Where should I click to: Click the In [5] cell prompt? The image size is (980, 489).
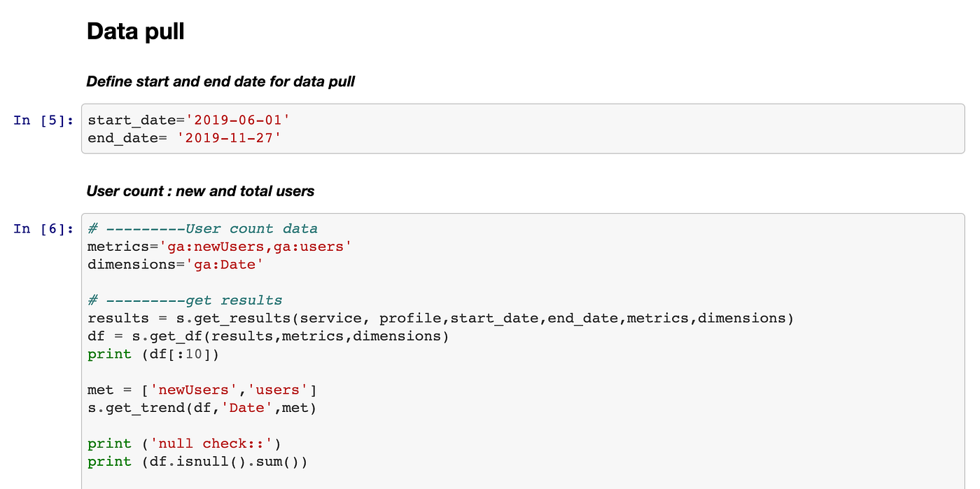[x=43, y=120]
